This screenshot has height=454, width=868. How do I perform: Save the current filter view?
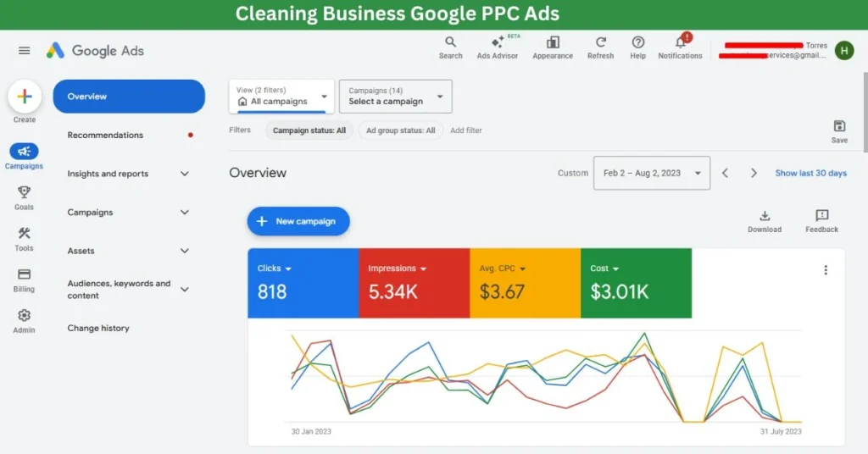pyautogui.click(x=839, y=131)
